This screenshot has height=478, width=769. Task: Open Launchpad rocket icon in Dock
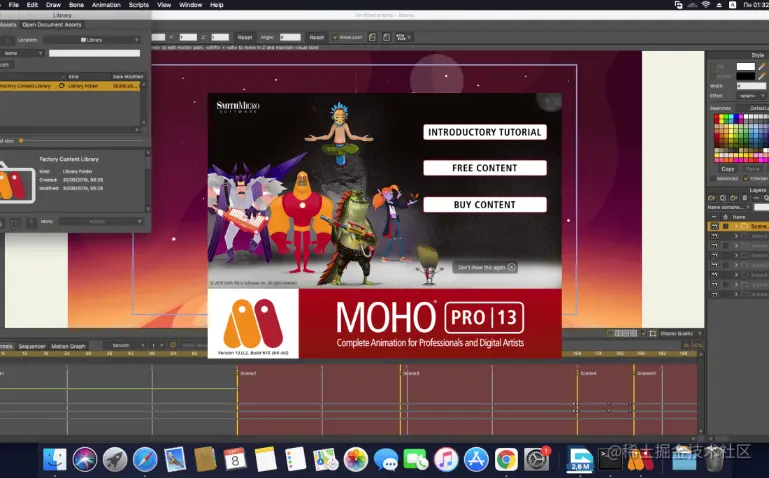click(x=115, y=460)
